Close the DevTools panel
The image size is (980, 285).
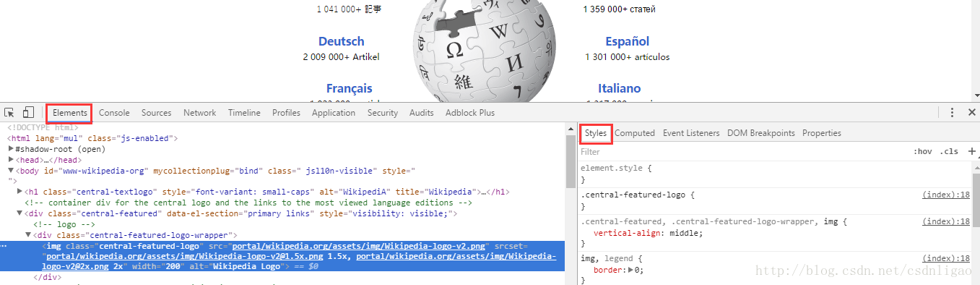[971, 112]
